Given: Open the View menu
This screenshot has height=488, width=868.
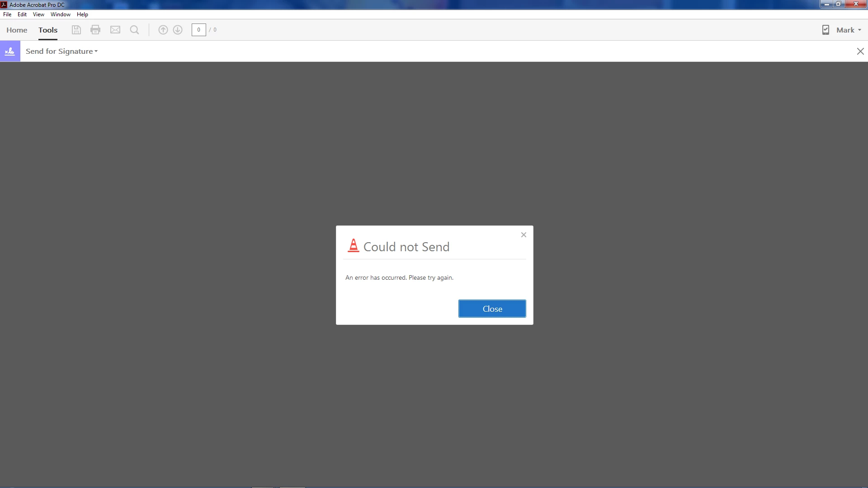Looking at the screenshot, I should pyautogui.click(x=38, y=14).
